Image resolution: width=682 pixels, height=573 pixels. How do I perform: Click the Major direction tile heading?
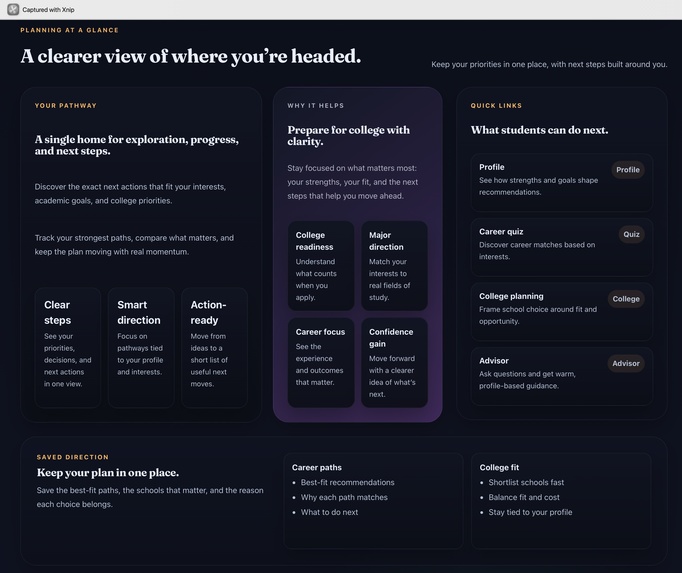click(x=386, y=241)
